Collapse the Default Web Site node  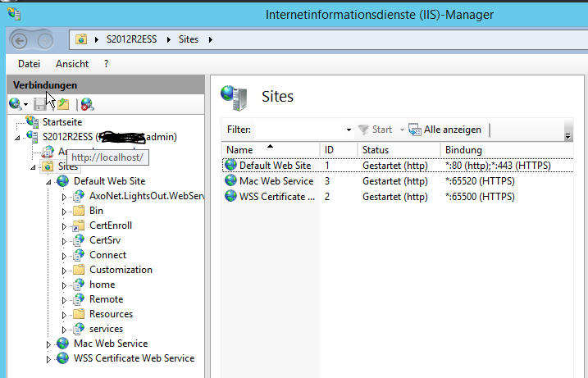point(48,182)
